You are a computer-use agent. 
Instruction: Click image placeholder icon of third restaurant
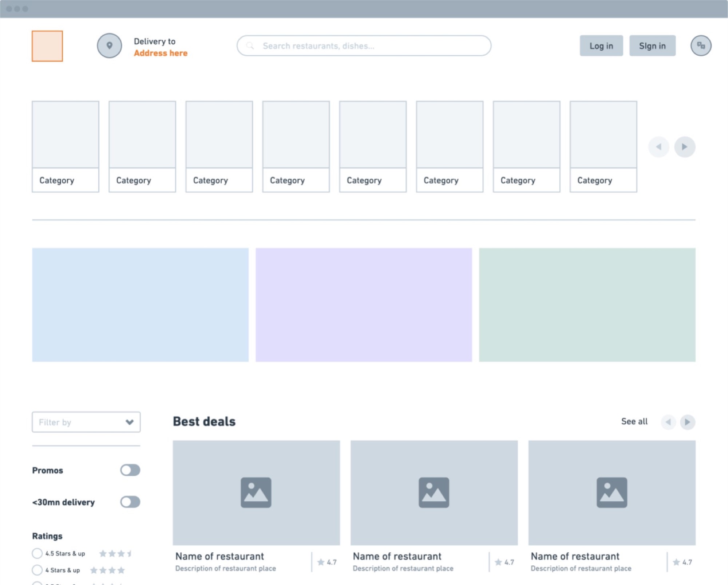(x=612, y=492)
